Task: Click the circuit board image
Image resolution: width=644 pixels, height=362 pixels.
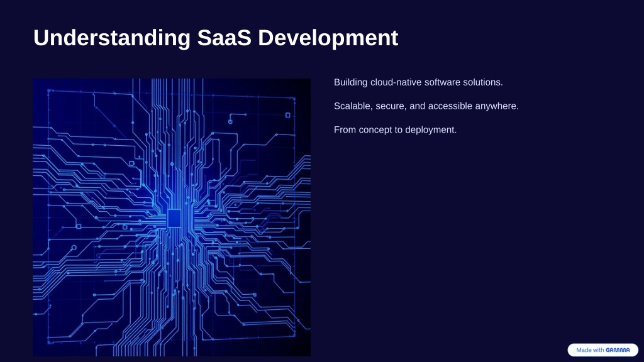Action: pos(172,217)
